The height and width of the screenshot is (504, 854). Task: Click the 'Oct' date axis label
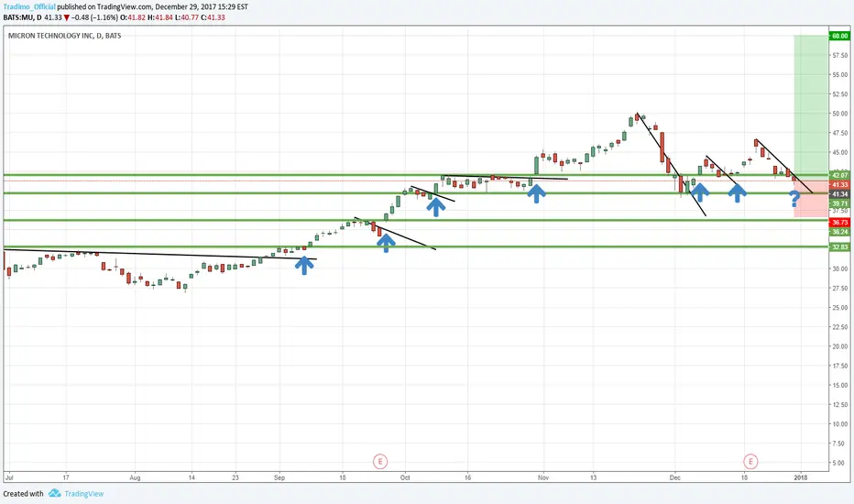pos(405,477)
